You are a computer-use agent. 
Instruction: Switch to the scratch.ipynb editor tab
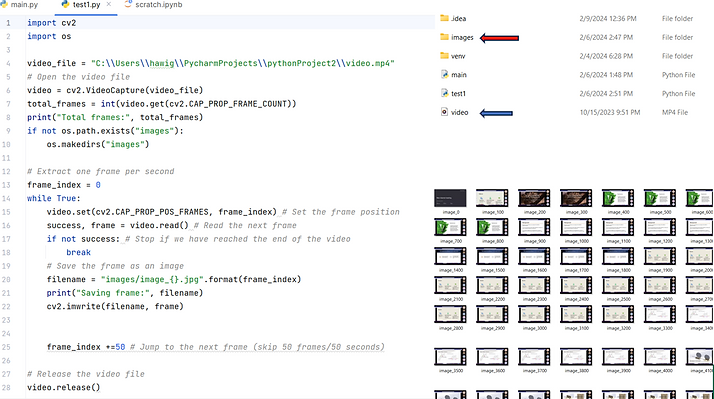153,5
